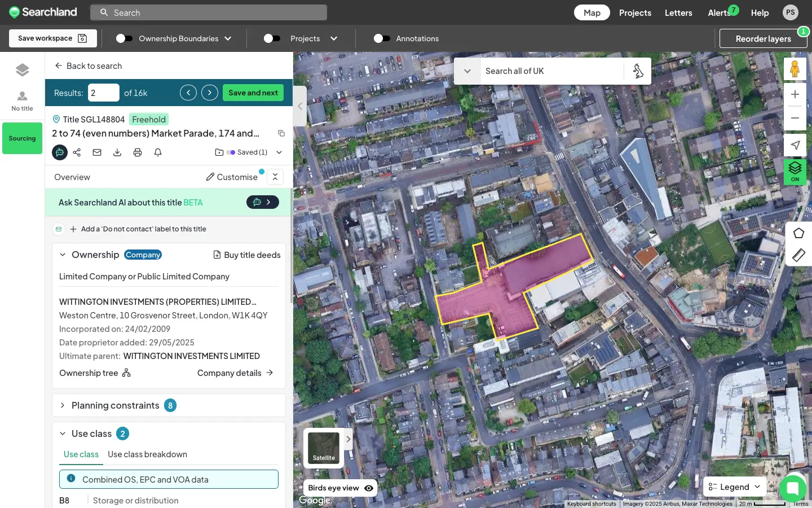Image resolution: width=812 pixels, height=508 pixels.
Task: Go to previous result arrow
Action: click(188, 93)
